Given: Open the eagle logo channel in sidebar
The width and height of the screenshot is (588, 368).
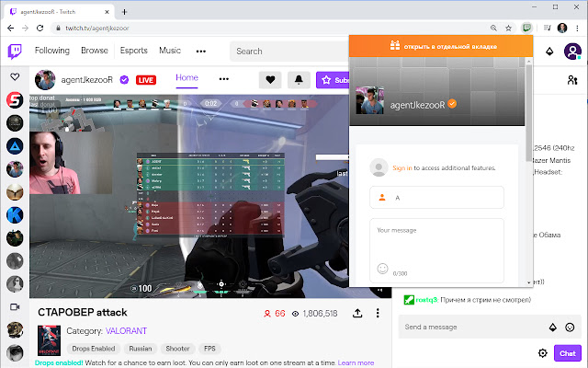Looking at the screenshot, I should click(x=15, y=192).
